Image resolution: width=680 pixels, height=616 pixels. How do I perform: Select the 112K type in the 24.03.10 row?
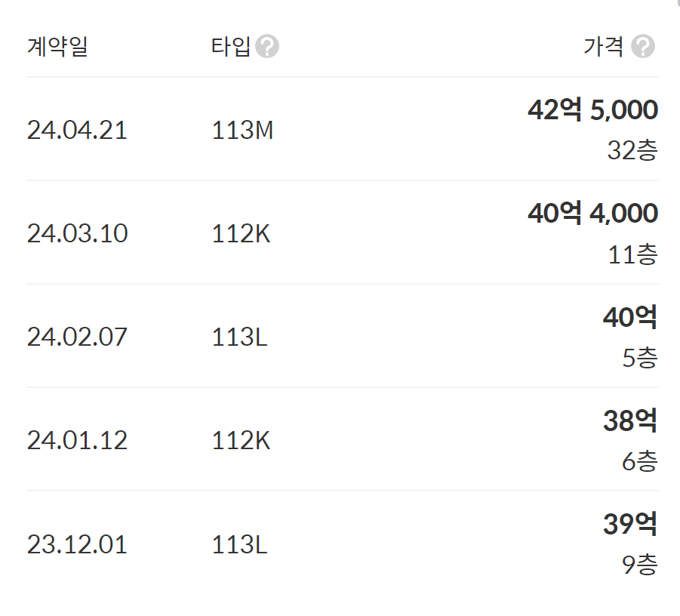coord(242,233)
